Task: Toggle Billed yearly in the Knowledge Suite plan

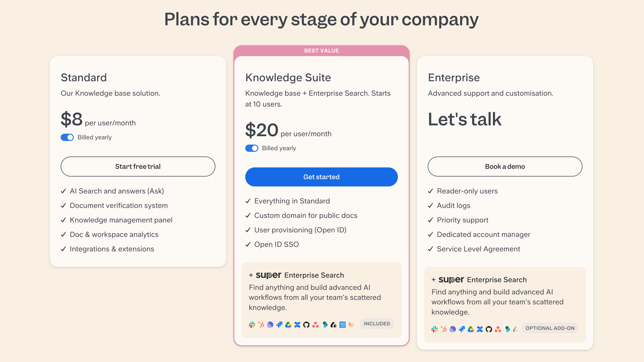Action: click(x=252, y=148)
